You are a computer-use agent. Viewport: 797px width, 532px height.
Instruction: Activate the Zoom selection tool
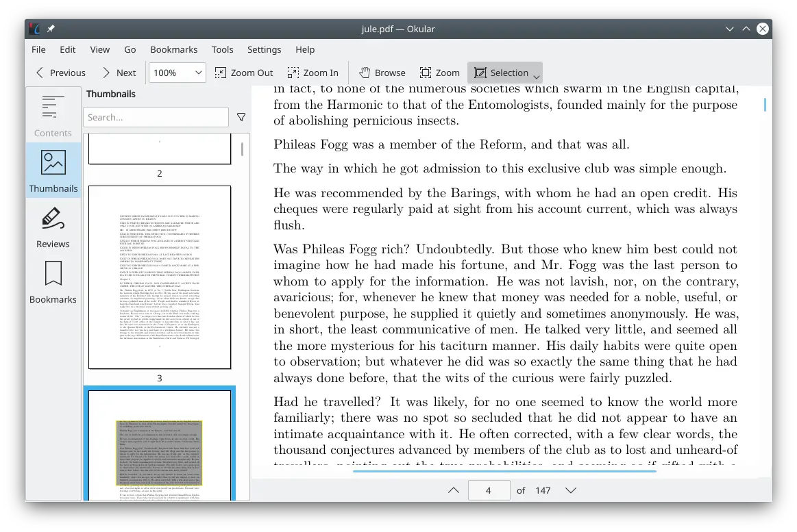(440, 73)
